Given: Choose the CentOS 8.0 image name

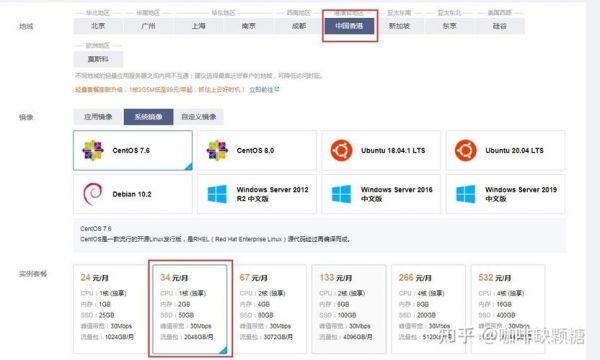Looking at the screenshot, I should point(255,150).
